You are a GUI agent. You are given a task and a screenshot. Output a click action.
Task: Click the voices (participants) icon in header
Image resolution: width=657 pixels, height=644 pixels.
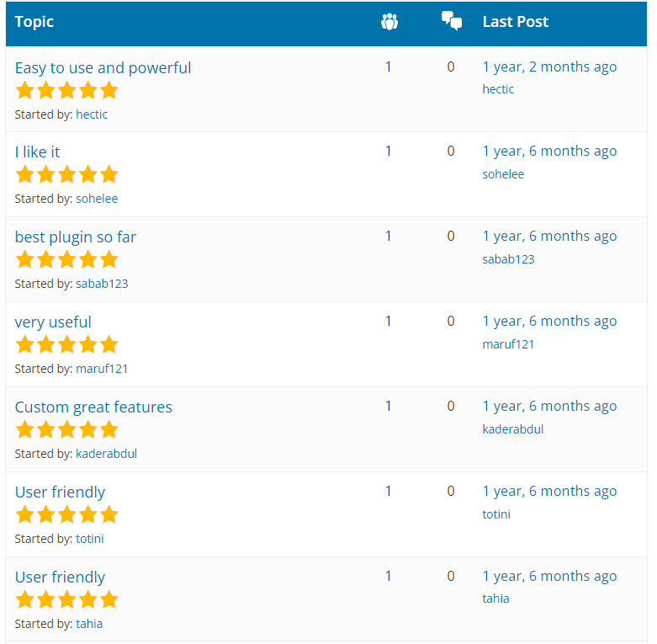coord(389,22)
